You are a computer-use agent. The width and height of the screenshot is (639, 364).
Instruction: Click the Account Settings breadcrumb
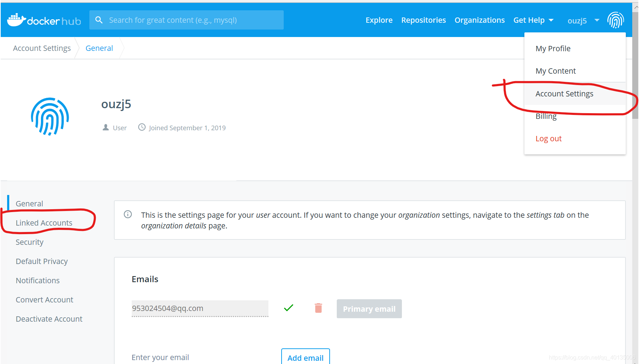42,48
